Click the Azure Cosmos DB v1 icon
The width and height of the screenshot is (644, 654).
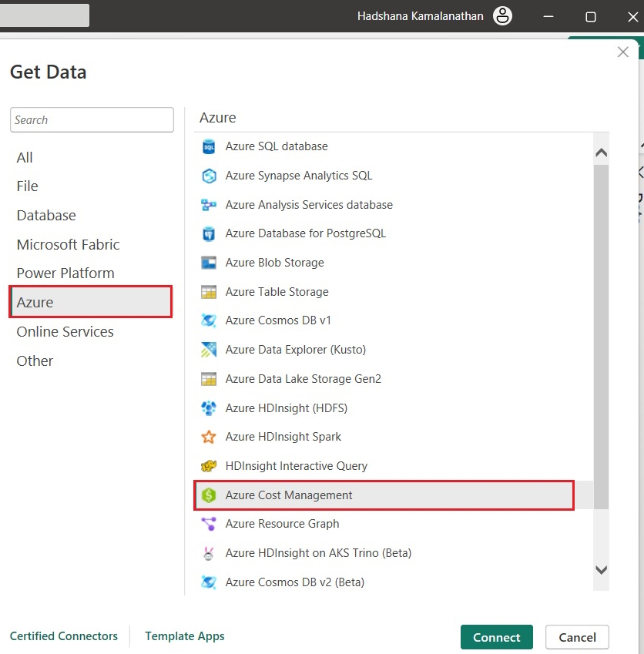coord(209,320)
